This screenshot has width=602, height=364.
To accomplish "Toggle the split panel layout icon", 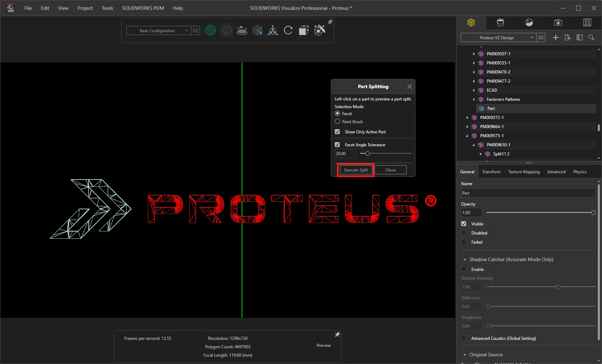I will pos(580,37).
